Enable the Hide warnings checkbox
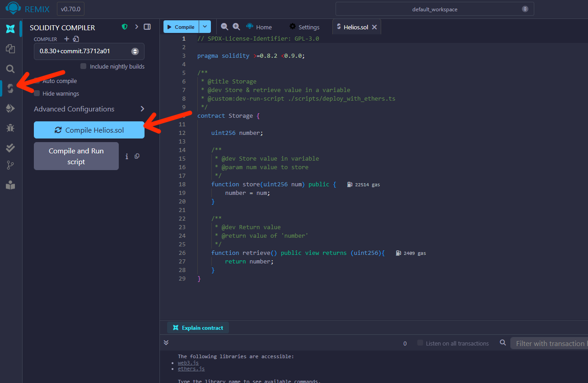The width and height of the screenshot is (588, 383). pyautogui.click(x=37, y=93)
